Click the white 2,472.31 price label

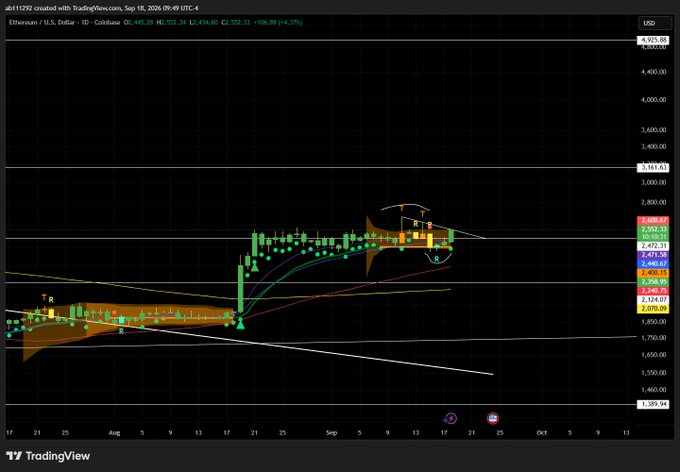tap(653, 246)
